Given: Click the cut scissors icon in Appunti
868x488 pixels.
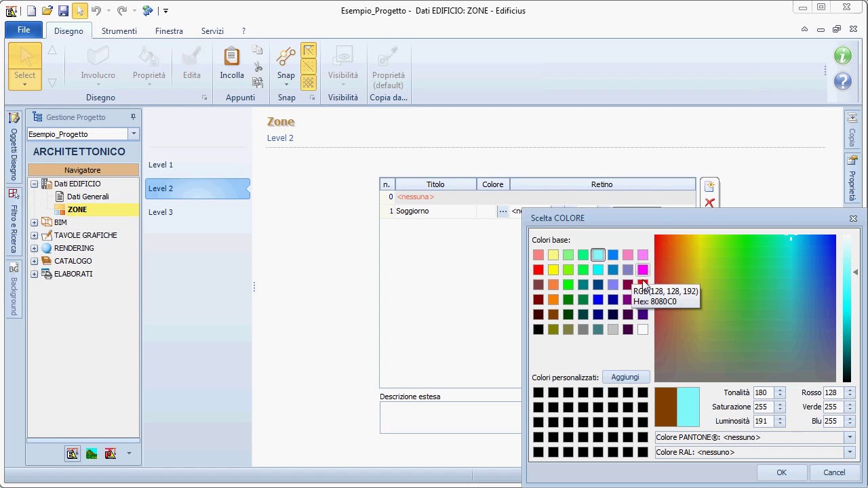Looking at the screenshot, I should point(258,66).
